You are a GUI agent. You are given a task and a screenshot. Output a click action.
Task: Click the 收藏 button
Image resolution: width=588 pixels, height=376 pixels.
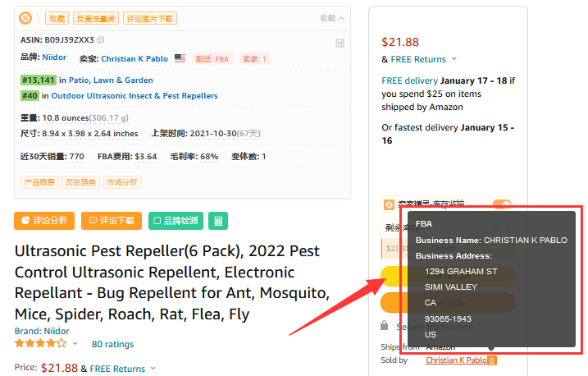(57, 18)
